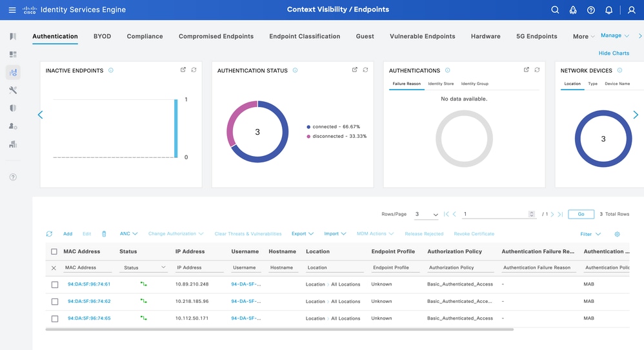
Task: Open the Status filter dropdown
Action: click(144, 267)
